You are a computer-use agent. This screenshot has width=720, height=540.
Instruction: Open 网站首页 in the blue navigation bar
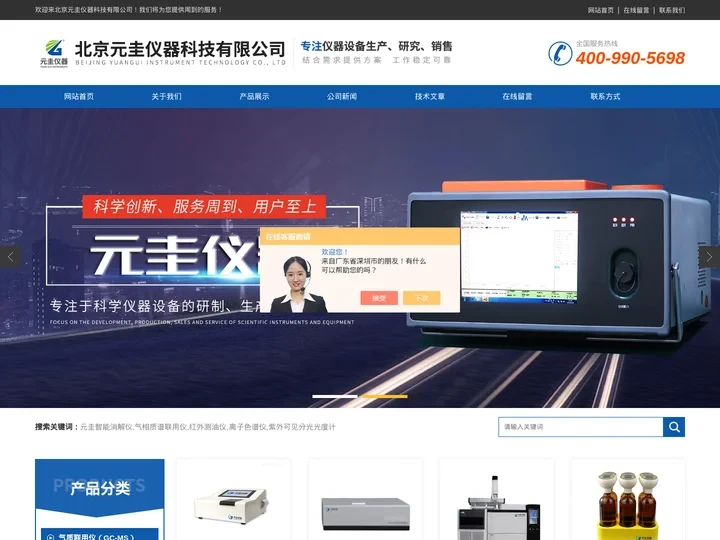[x=79, y=96]
